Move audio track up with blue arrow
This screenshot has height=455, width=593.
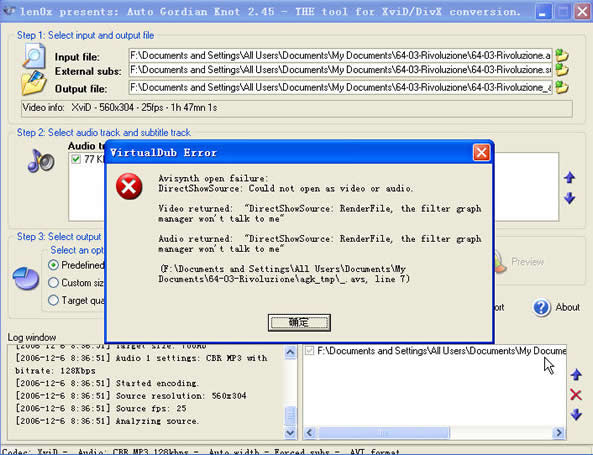(570, 177)
